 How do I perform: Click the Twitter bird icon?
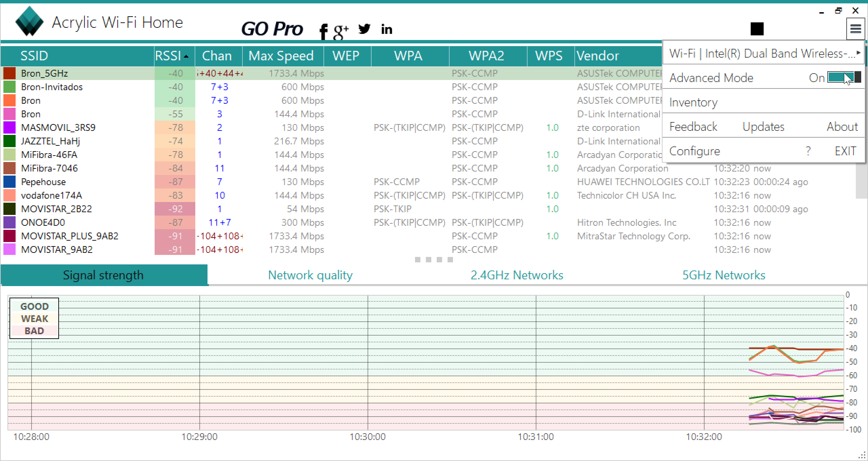pos(364,29)
